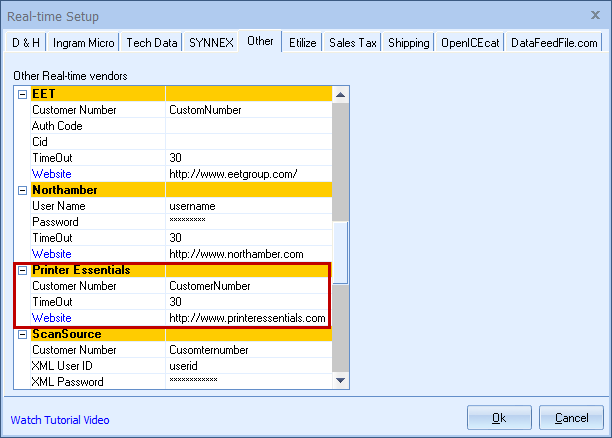Screen dimensions: 612x438
Task: Select the Tech Data tab
Action: pyautogui.click(x=152, y=42)
